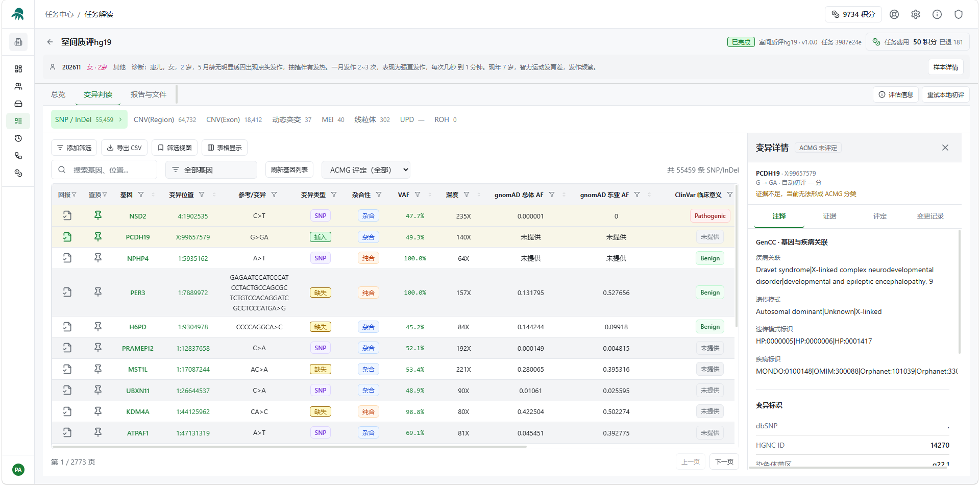980x486 pixels.
Task: Open the dashboard grid icon in the left sidebar
Action: coord(18,69)
